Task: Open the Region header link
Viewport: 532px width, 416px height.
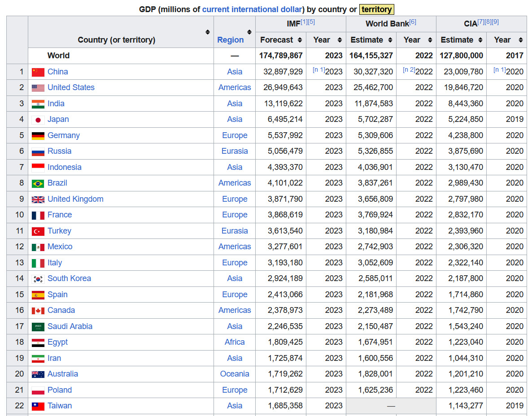Action: coord(230,40)
